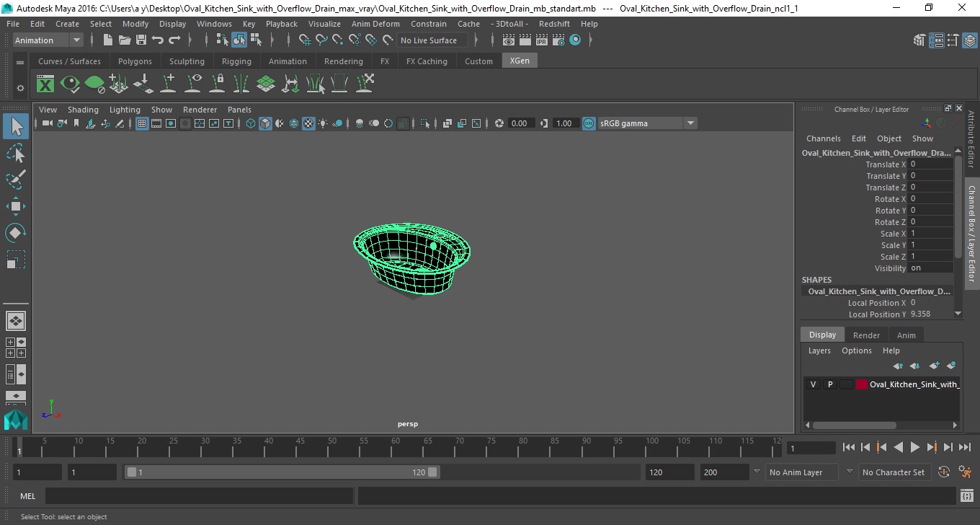Screen dimensions: 980x525
Task: Toggle use all lights bulb icon
Action: [x=323, y=123]
